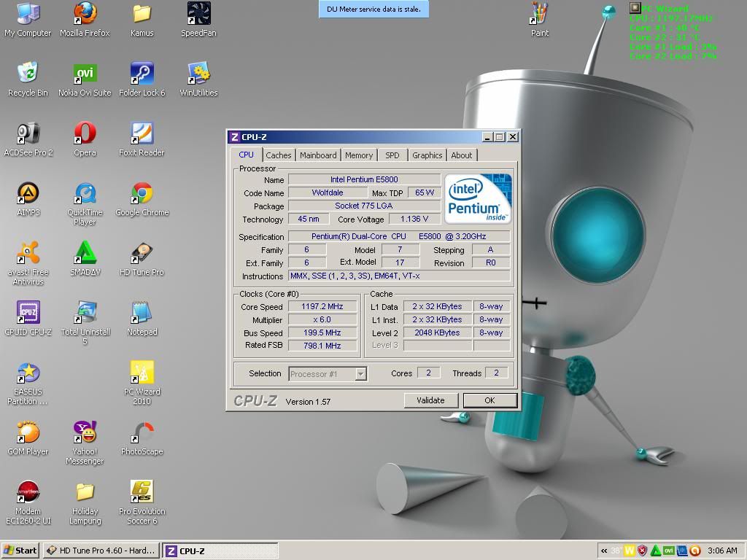Open the Windows Start menu
This screenshot has height=560, width=747.
20,551
